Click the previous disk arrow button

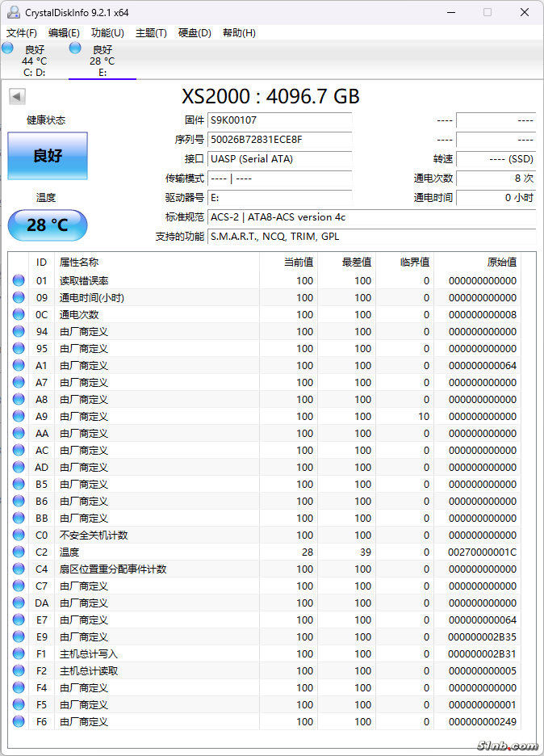pos(16,97)
